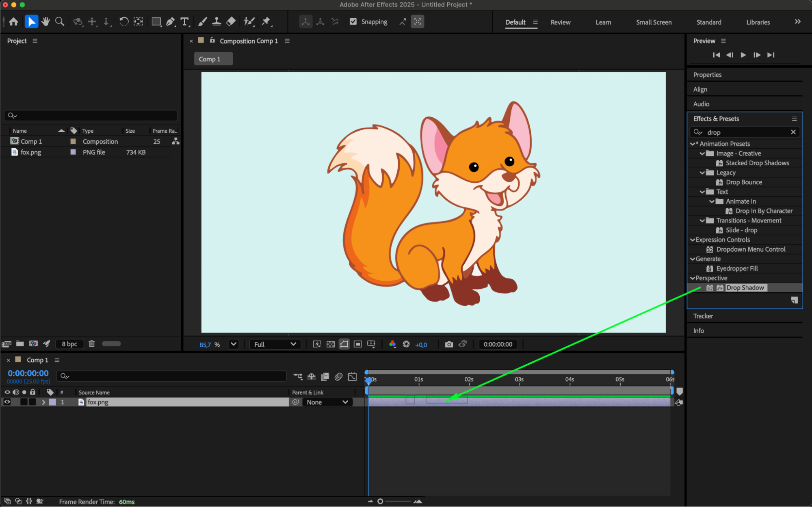Hide the fox.png layer with eye toggle
This screenshot has width=812, height=507.
(7, 402)
